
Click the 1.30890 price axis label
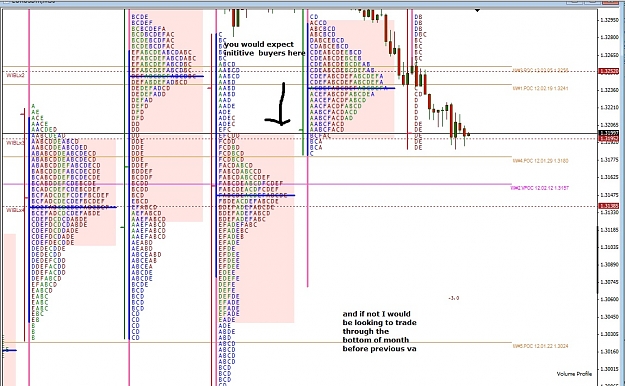[610, 264]
